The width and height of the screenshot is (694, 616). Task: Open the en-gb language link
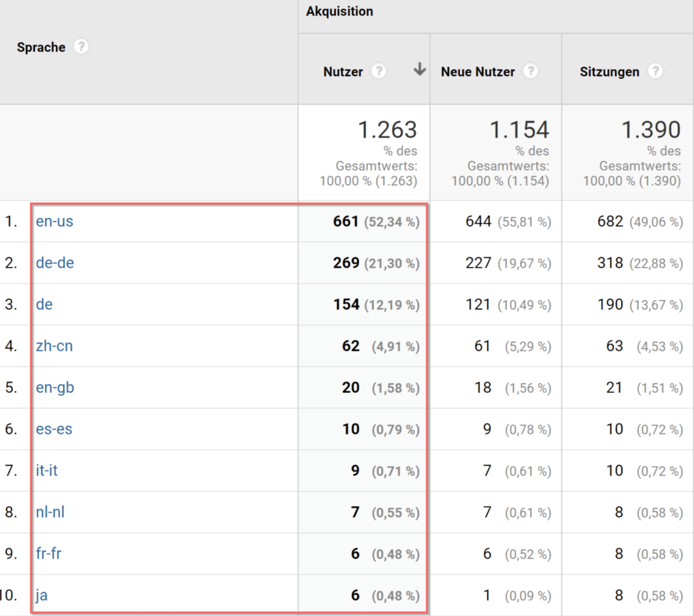[55, 388]
